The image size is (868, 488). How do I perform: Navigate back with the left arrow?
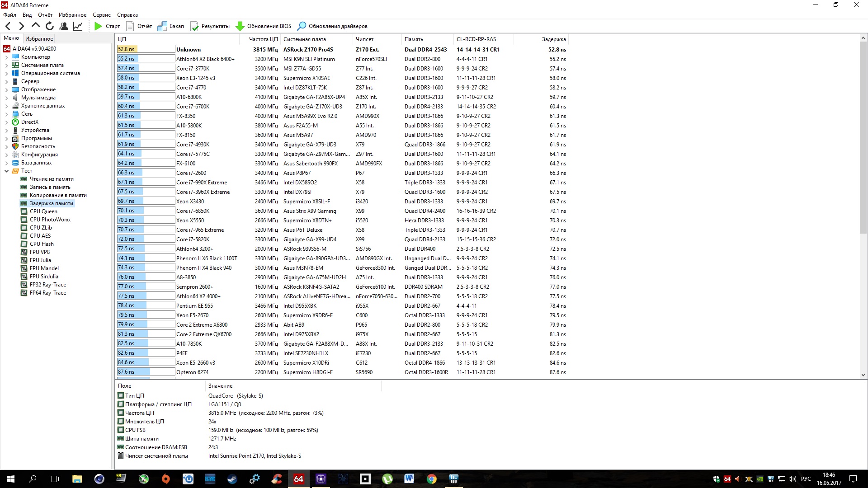[8, 26]
